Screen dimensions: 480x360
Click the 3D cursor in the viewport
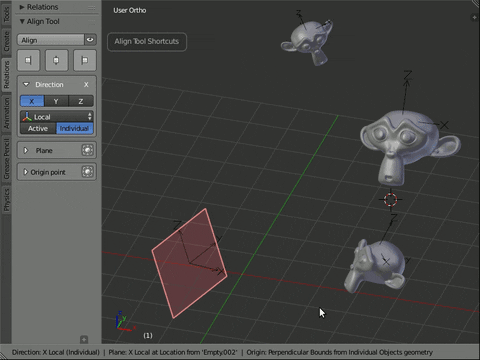(x=390, y=199)
